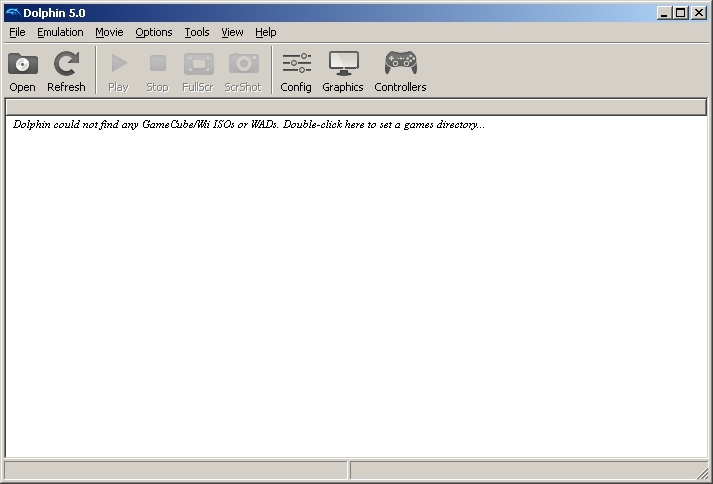713x484 pixels.
Task: Open the View menu
Action: 232,32
